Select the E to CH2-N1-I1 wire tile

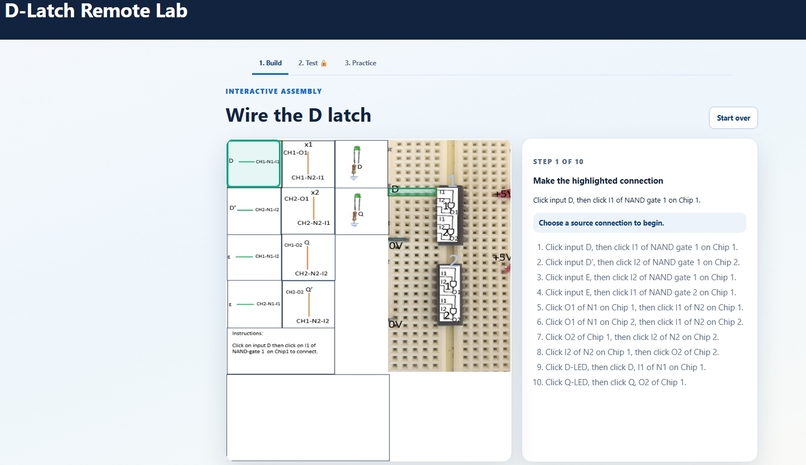click(254, 304)
